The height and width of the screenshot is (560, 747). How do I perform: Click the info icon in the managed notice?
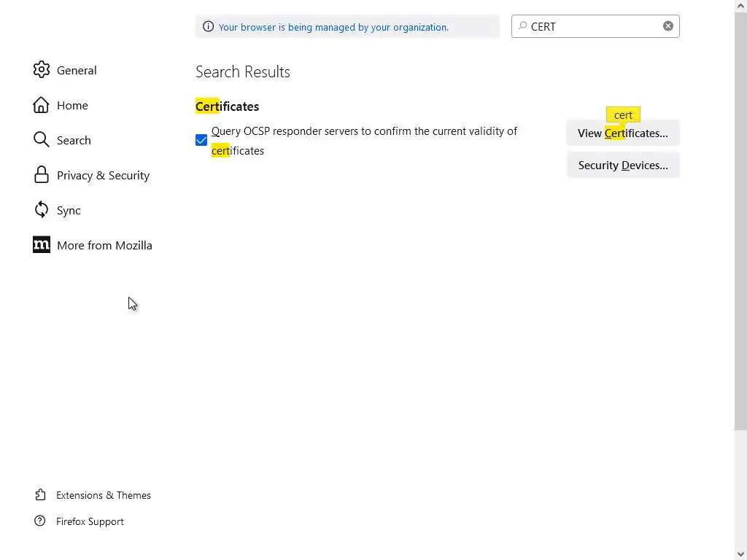209,27
